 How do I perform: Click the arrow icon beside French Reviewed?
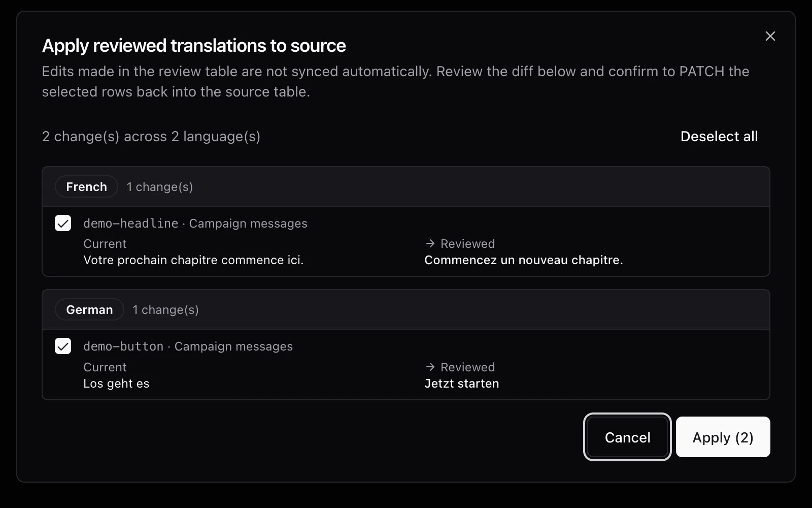[x=430, y=243]
